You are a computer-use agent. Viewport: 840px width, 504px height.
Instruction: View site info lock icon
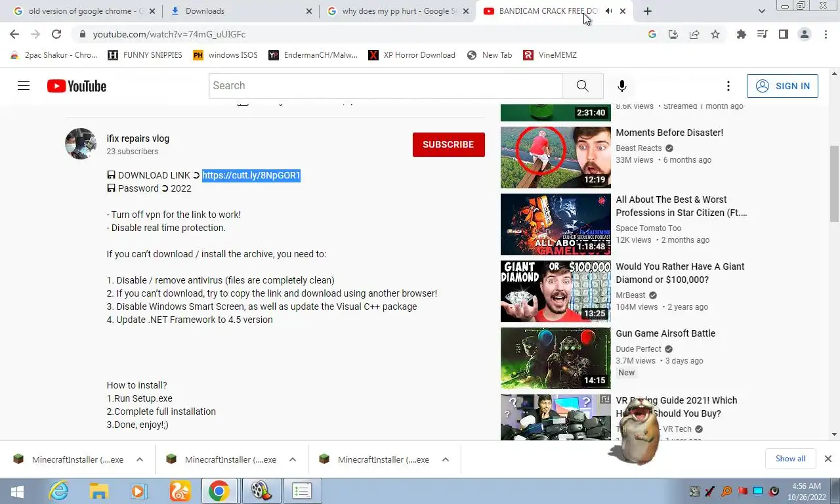pyautogui.click(x=82, y=34)
